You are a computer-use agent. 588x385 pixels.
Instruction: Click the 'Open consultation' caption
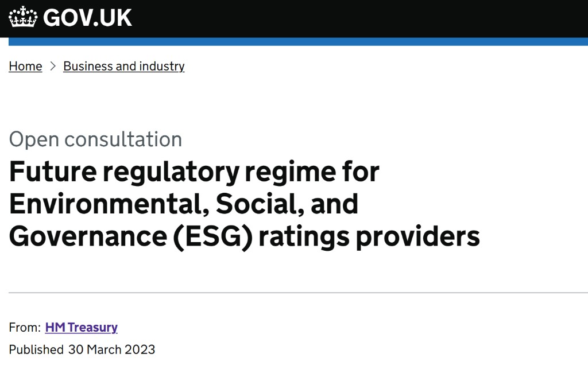click(x=95, y=139)
